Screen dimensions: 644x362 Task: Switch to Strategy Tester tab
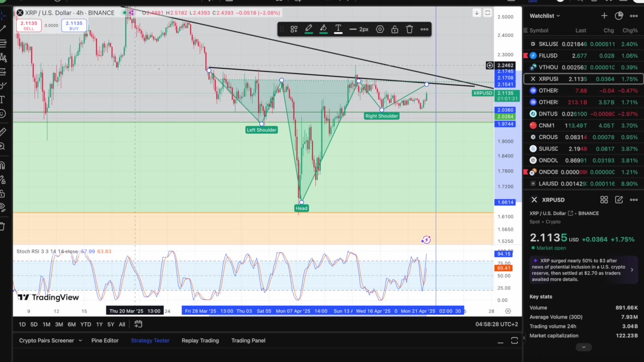[150, 340]
